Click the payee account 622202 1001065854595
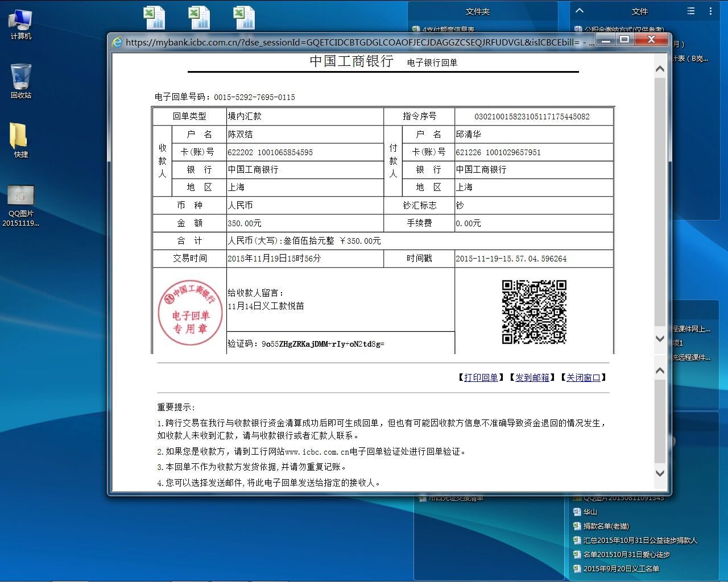 pyautogui.click(x=270, y=152)
